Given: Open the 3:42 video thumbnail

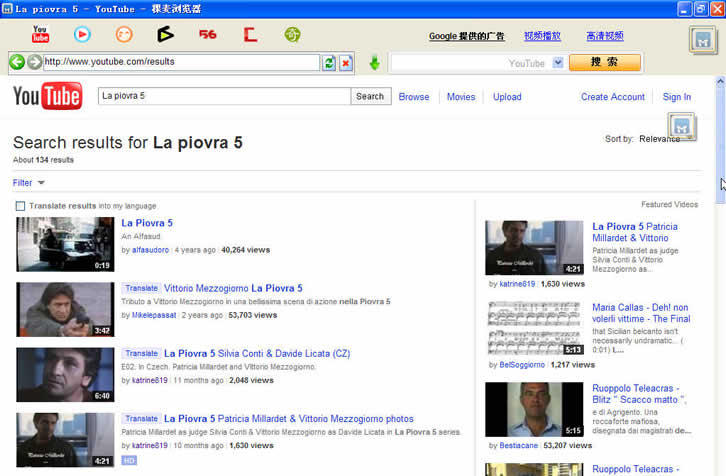Looking at the screenshot, I should [x=65, y=309].
